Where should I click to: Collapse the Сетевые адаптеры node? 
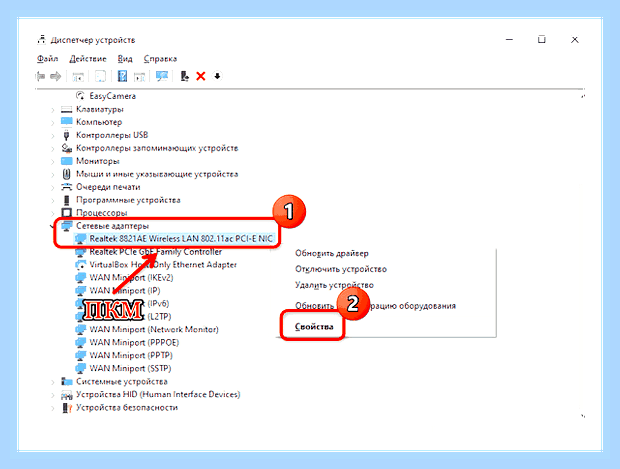(52, 226)
